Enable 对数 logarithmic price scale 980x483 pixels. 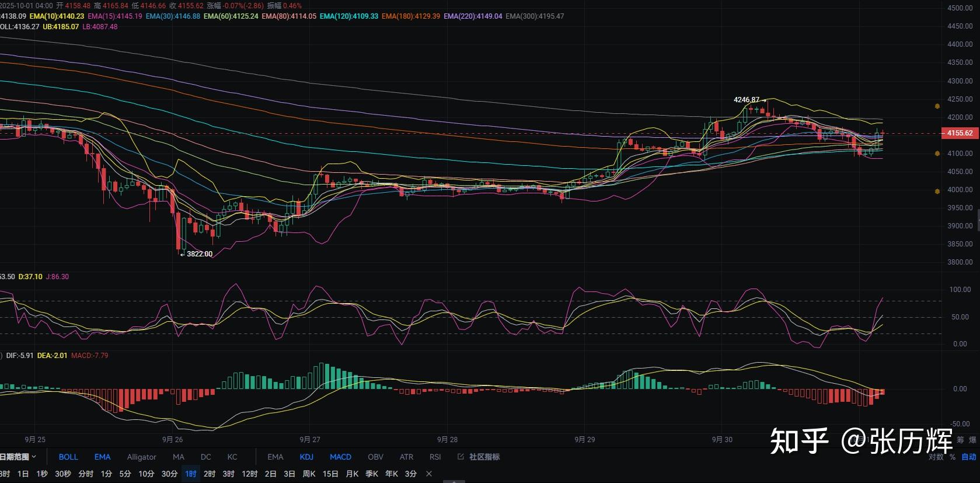tap(936, 457)
